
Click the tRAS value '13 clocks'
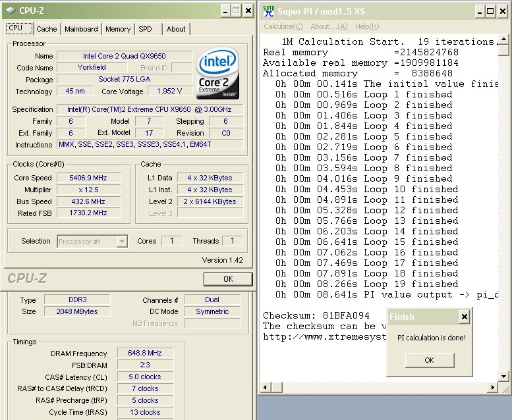click(145, 412)
